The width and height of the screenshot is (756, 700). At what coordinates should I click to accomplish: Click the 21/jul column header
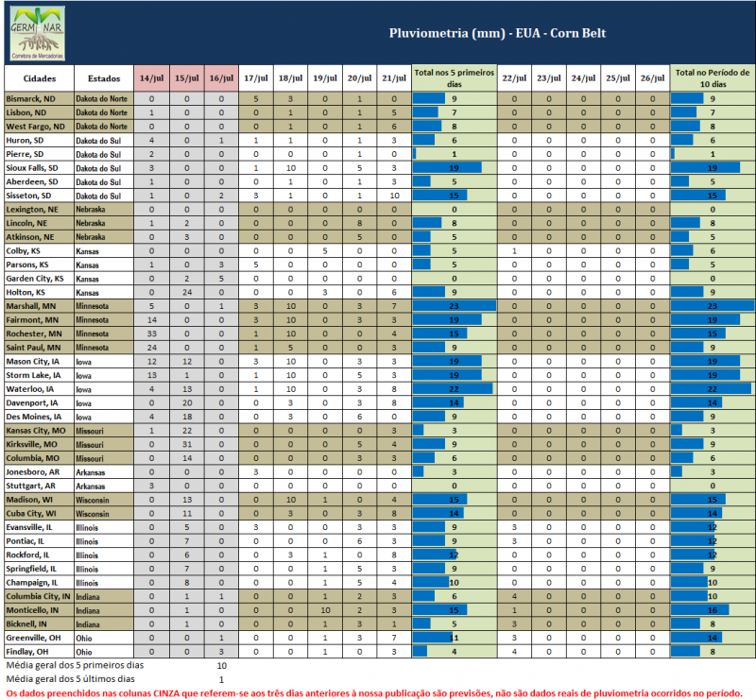point(393,78)
